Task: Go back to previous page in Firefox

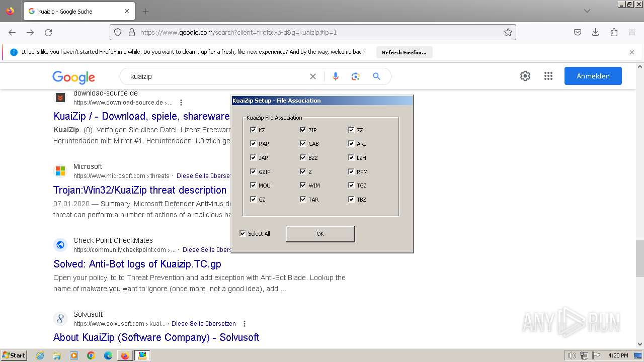Action: coord(12,32)
